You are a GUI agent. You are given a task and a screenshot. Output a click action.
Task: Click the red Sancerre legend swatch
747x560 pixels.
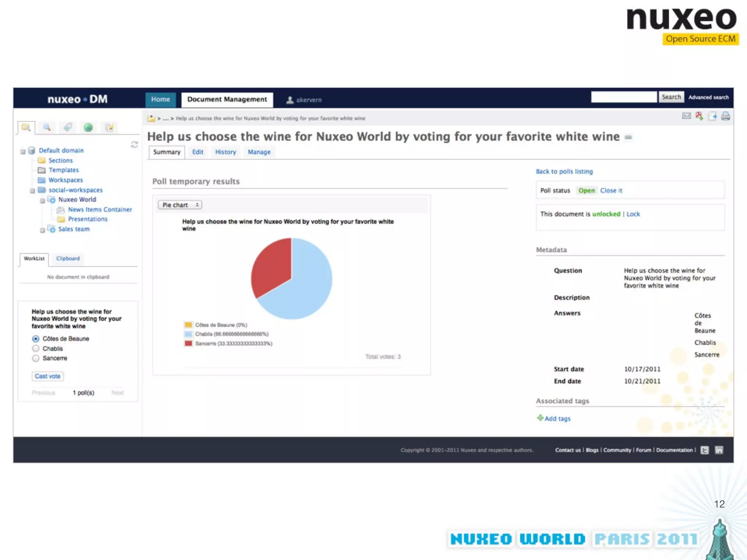(188, 343)
